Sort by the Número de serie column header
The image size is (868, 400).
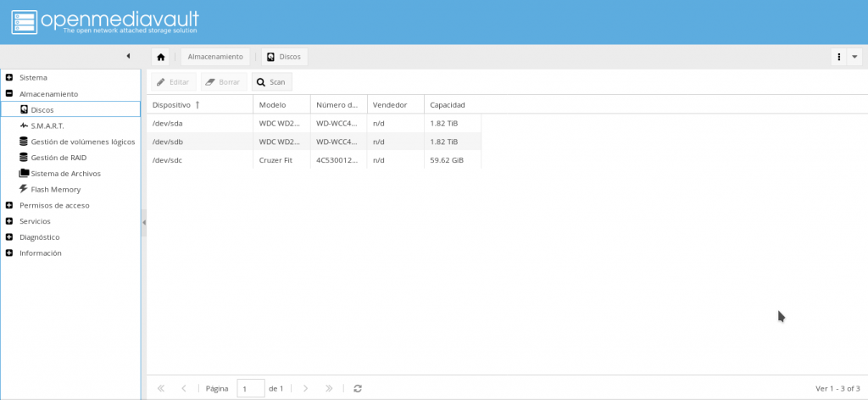[x=339, y=104]
